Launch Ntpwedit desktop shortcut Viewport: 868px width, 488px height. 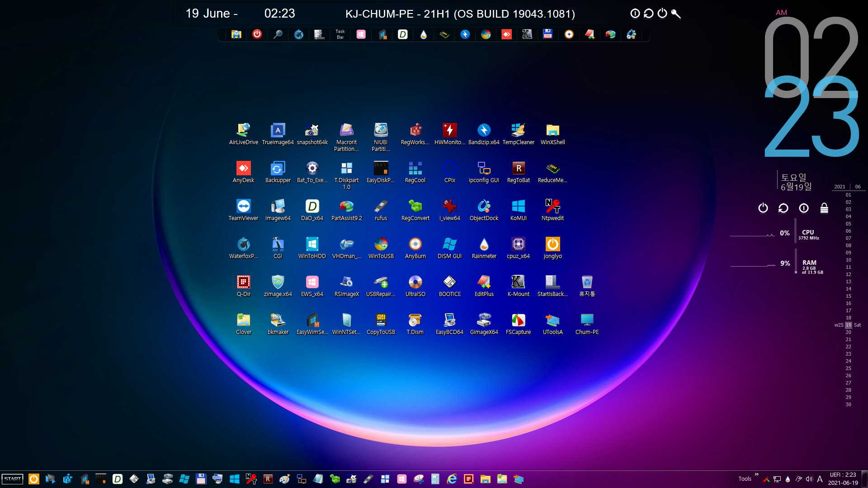(552, 210)
